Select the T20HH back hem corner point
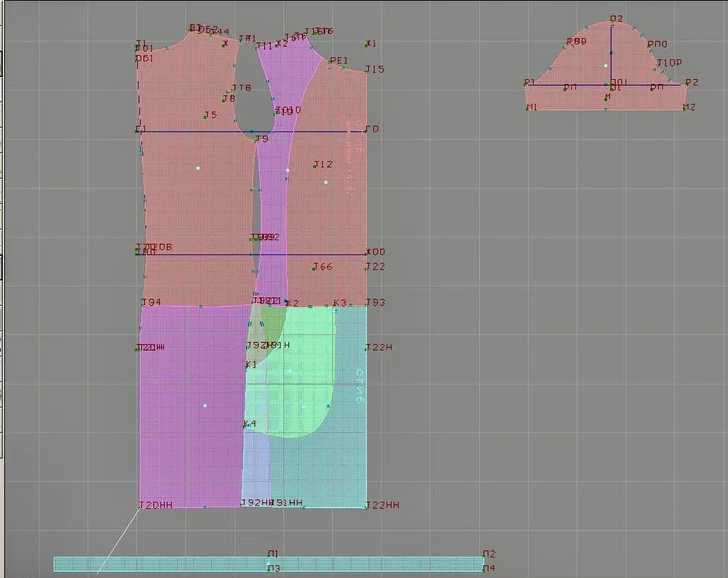Image resolution: width=728 pixels, height=578 pixels. click(156, 505)
